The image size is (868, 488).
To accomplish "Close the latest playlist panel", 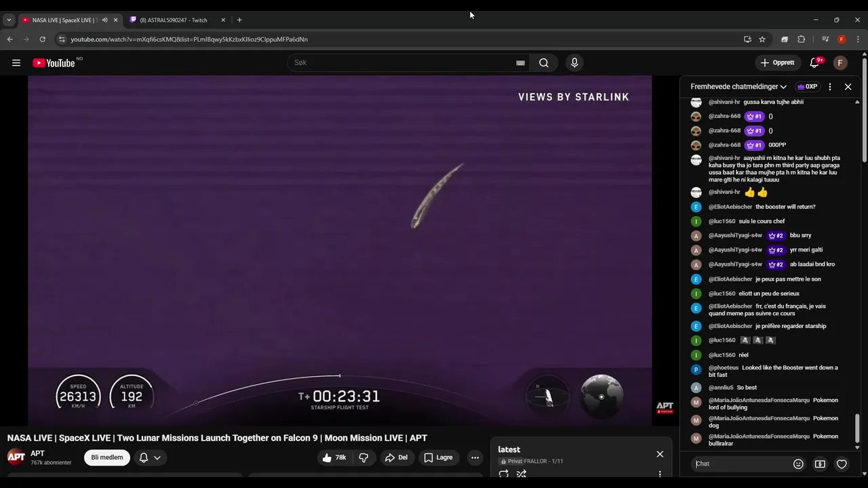I will click(x=660, y=454).
